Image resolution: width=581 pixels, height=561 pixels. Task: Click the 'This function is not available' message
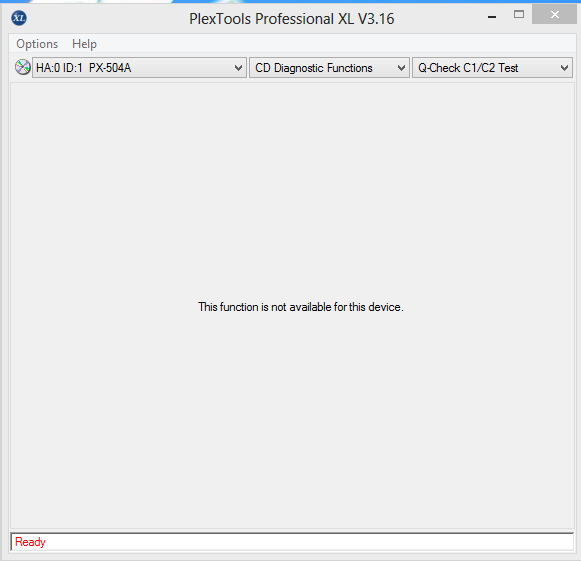301,307
